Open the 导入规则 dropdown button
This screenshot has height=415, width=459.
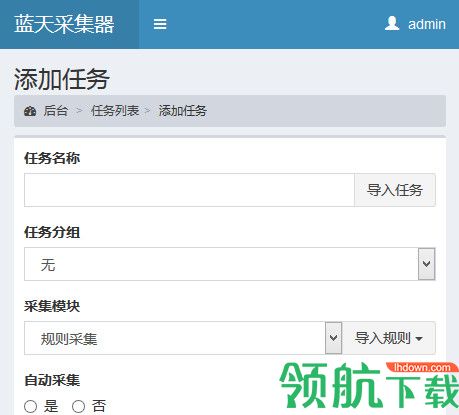tap(389, 338)
